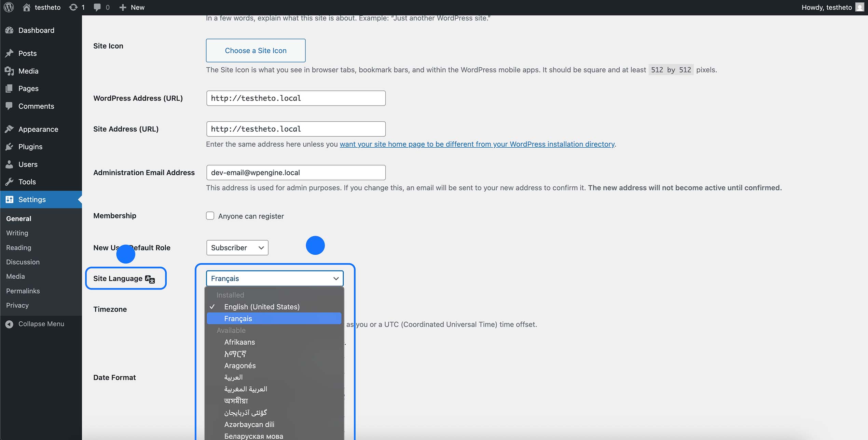Open Plugins via the plug icon
Screen dimensions: 868x440
coord(10,146)
